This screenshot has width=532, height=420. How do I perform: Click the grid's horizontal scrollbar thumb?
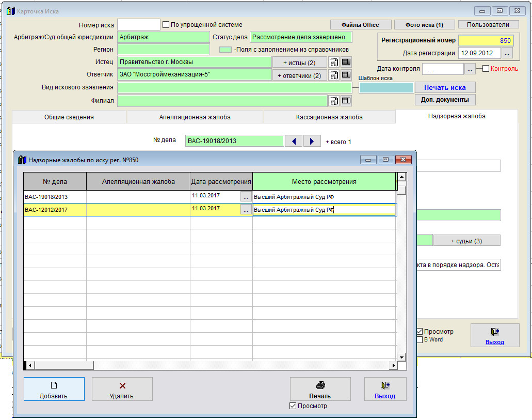(62, 365)
